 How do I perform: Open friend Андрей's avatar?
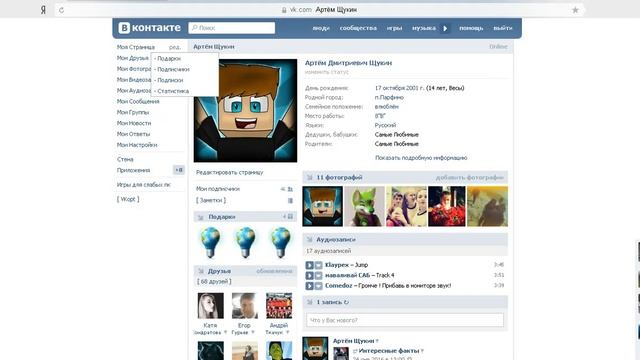click(279, 306)
